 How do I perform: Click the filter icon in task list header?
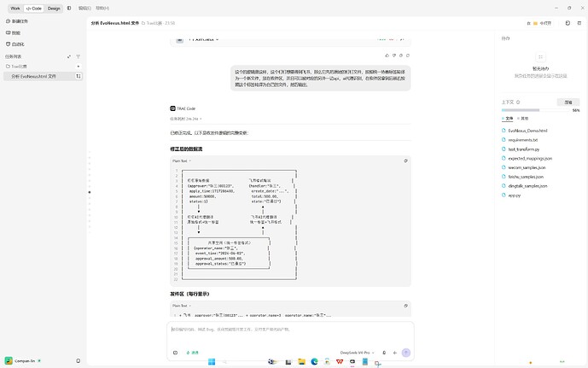[78, 56]
